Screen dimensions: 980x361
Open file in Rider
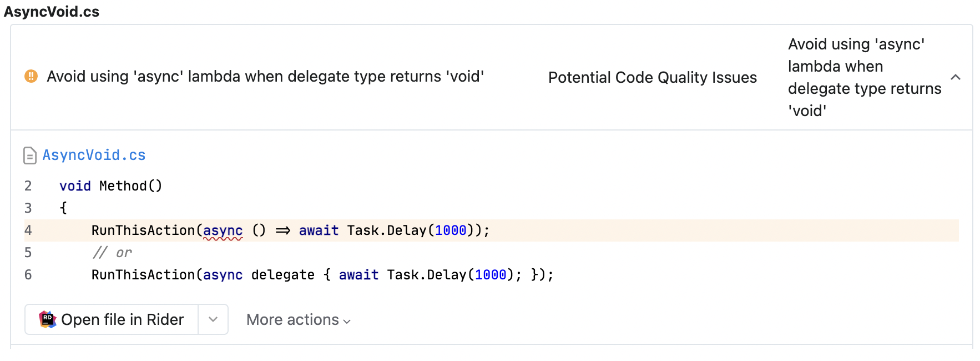(x=122, y=319)
